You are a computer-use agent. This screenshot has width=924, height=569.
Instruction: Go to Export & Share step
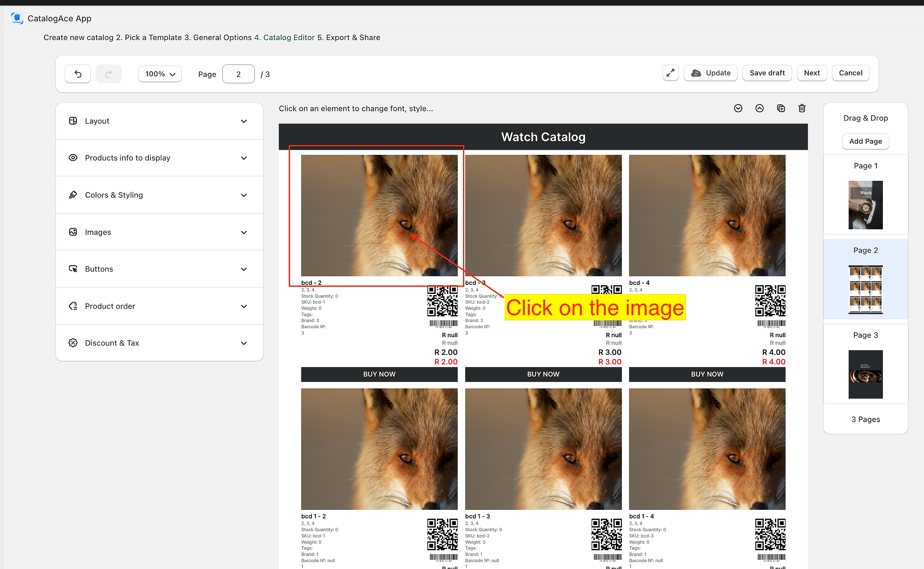349,38
